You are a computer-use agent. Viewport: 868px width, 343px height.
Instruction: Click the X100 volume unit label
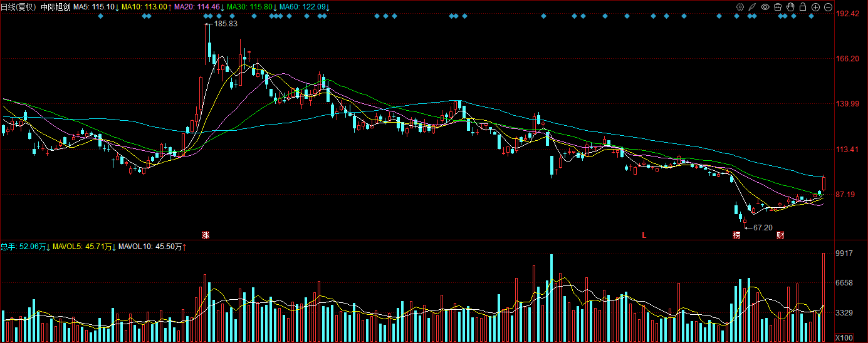pos(844,338)
